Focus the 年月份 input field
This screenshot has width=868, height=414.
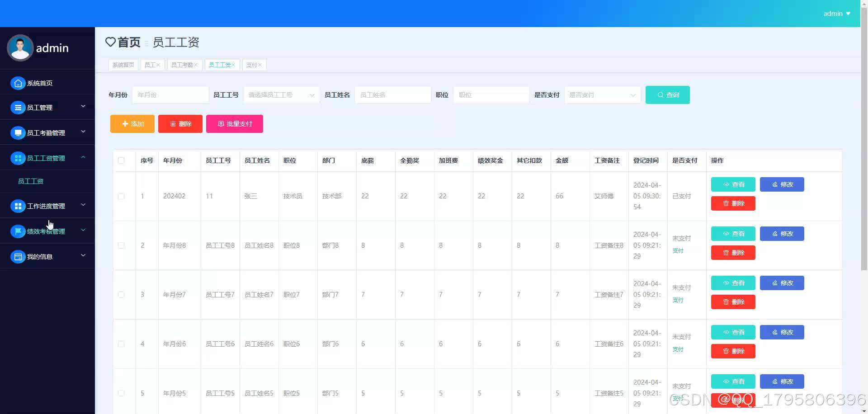click(x=170, y=95)
